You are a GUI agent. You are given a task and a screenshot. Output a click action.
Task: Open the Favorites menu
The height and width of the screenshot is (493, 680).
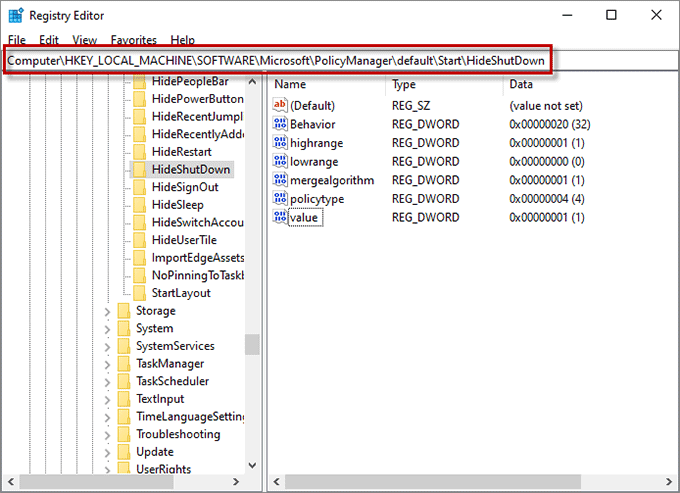click(x=134, y=40)
